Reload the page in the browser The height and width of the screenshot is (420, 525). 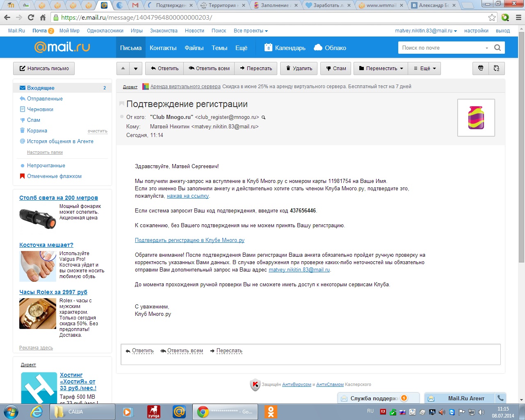tap(31, 17)
